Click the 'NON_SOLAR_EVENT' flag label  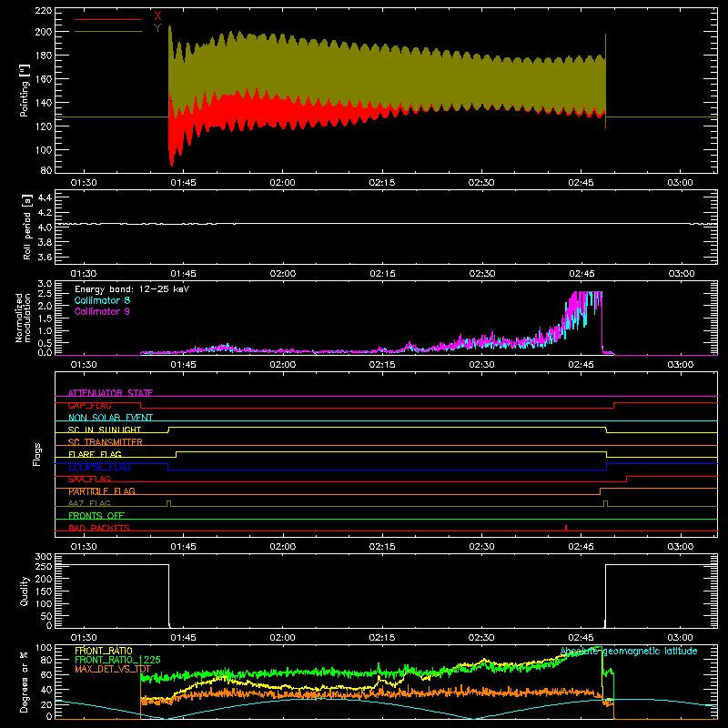[110, 418]
